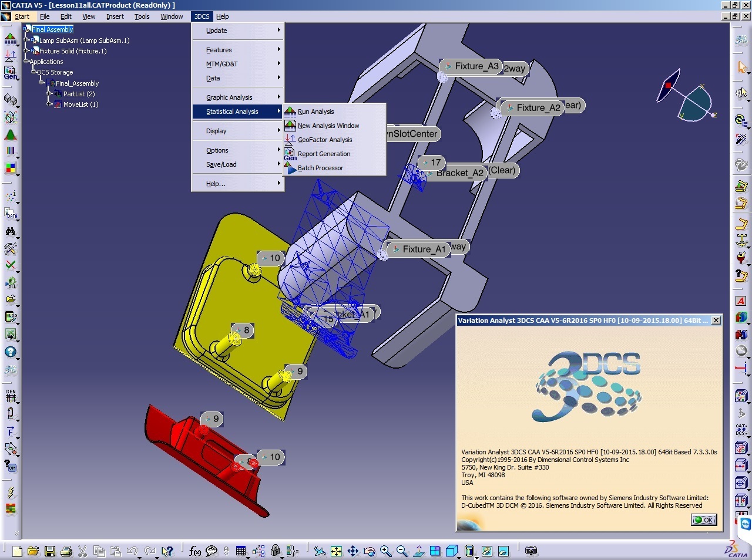Click the camera Capture icon
Viewport: 752px width, 560px height.
pyautogui.click(x=531, y=551)
